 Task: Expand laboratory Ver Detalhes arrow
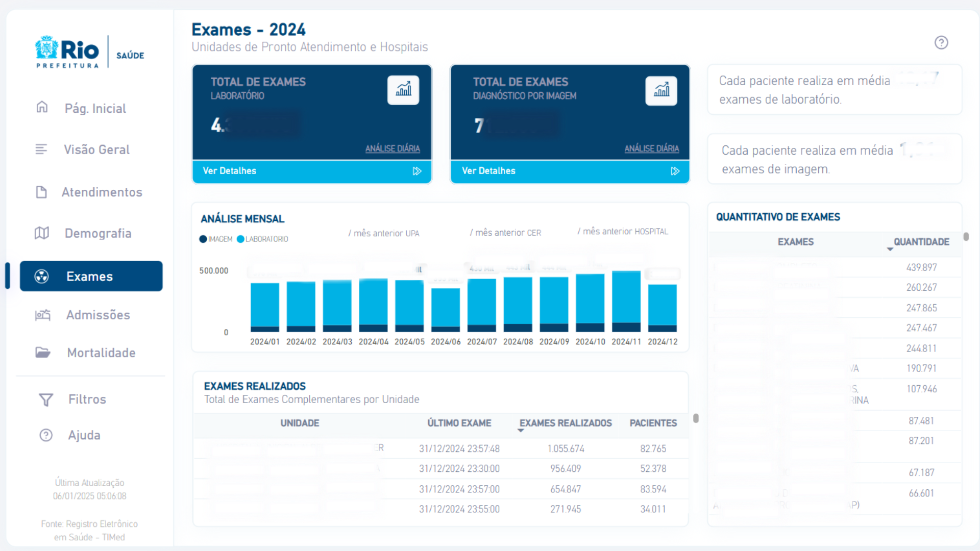pyautogui.click(x=417, y=171)
